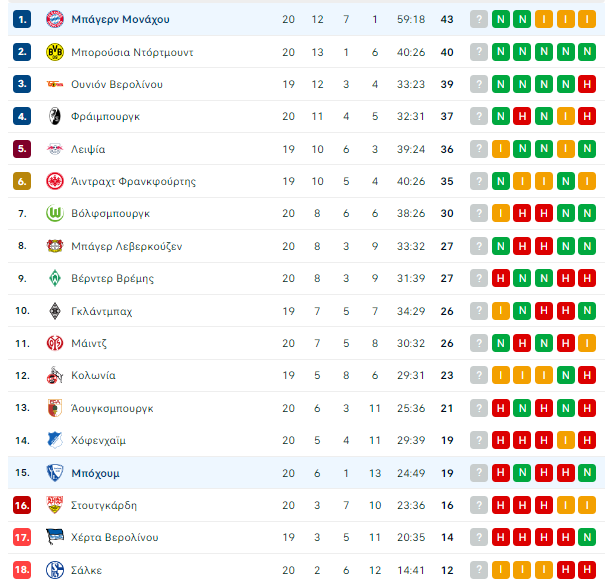Viewport: 607px width, 588px height.
Task: Open Schalke's upcoming match question mark badge
Action: 479,570
